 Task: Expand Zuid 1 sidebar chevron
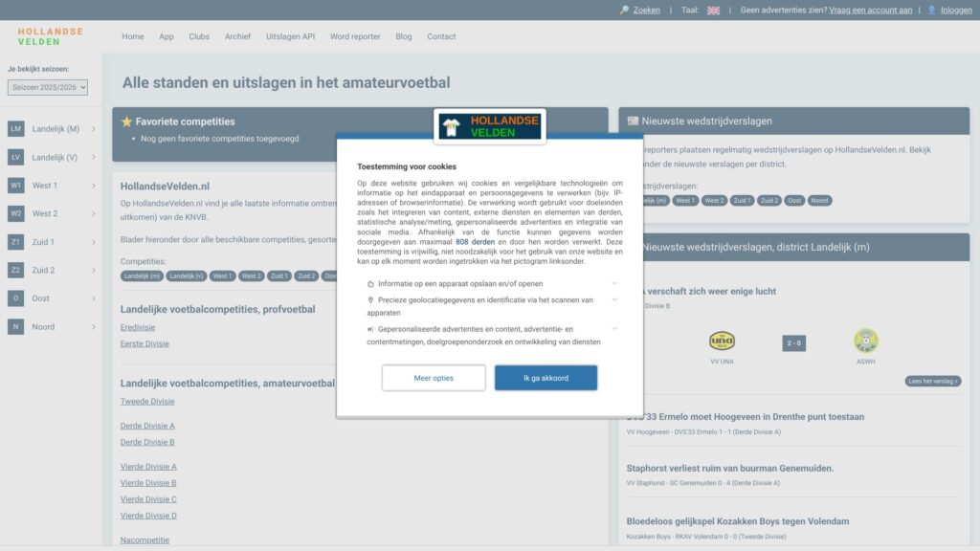point(94,242)
